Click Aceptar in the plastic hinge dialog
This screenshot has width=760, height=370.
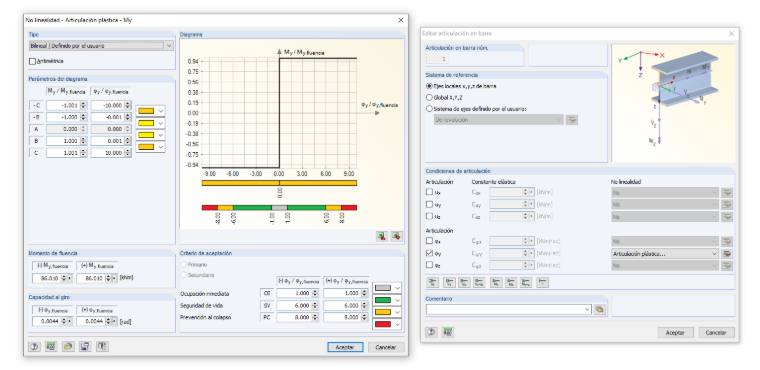pos(345,347)
